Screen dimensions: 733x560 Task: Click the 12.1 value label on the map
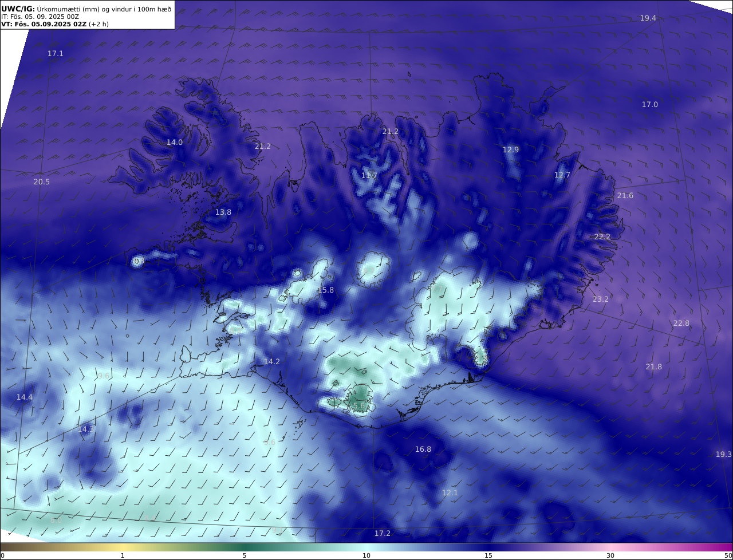point(450,493)
